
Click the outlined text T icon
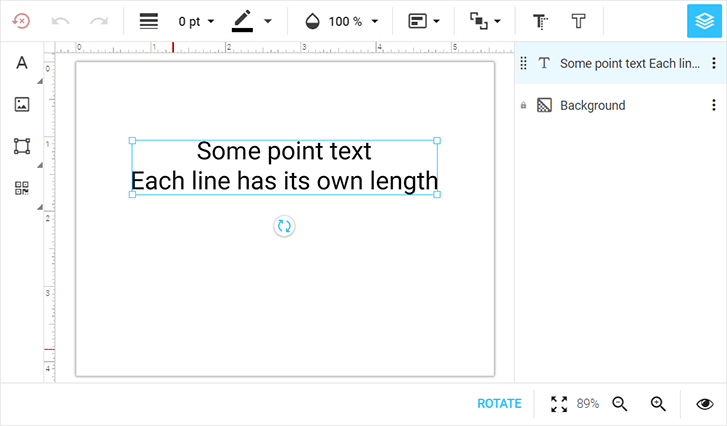point(578,21)
